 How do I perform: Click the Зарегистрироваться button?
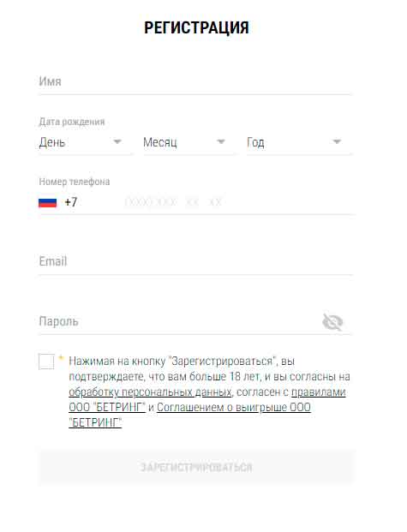click(x=196, y=467)
